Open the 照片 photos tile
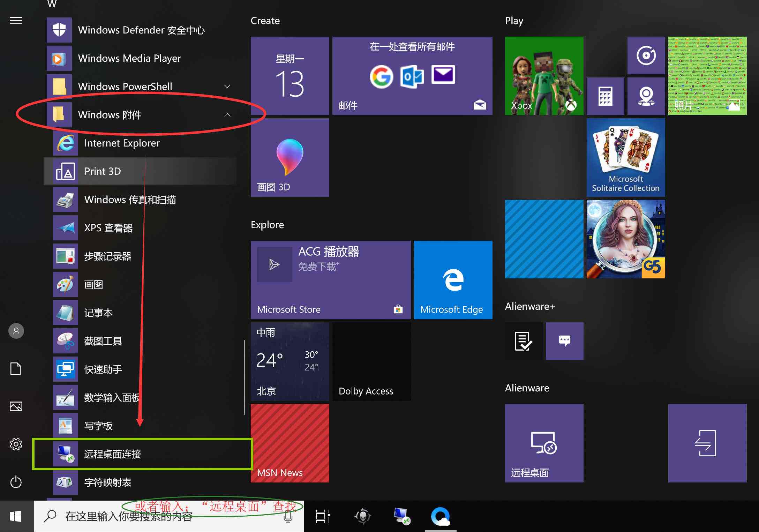Image resolution: width=759 pixels, height=532 pixels. pyautogui.click(x=707, y=76)
